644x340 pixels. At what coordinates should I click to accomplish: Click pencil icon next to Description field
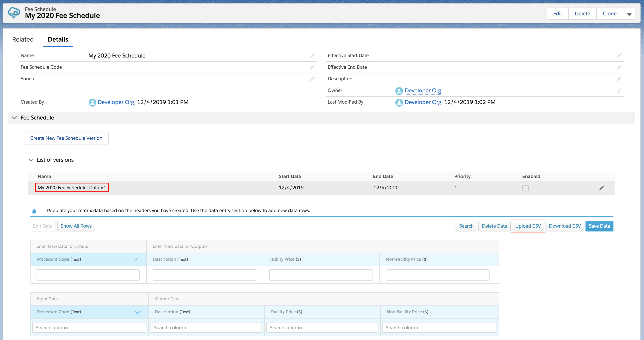point(619,79)
